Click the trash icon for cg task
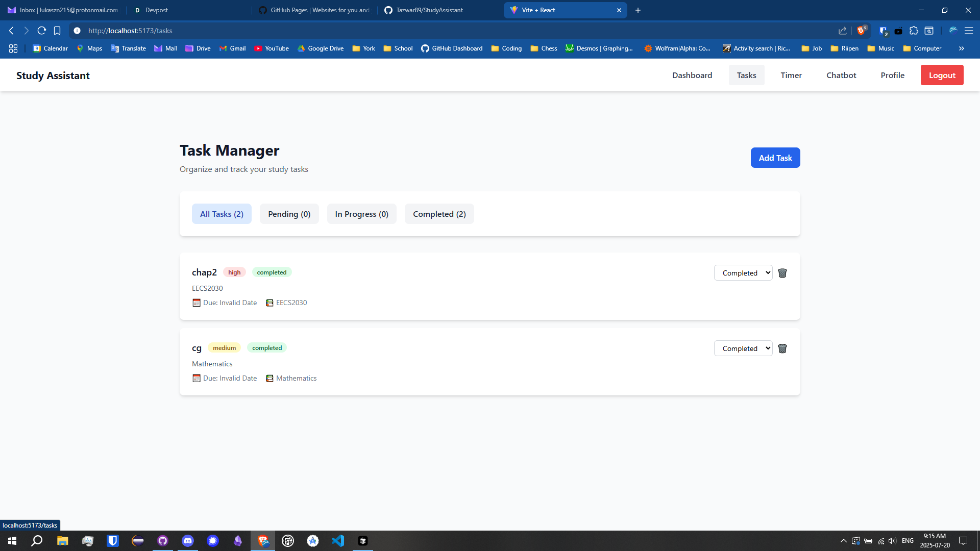Image resolution: width=980 pixels, height=551 pixels. pos(782,348)
